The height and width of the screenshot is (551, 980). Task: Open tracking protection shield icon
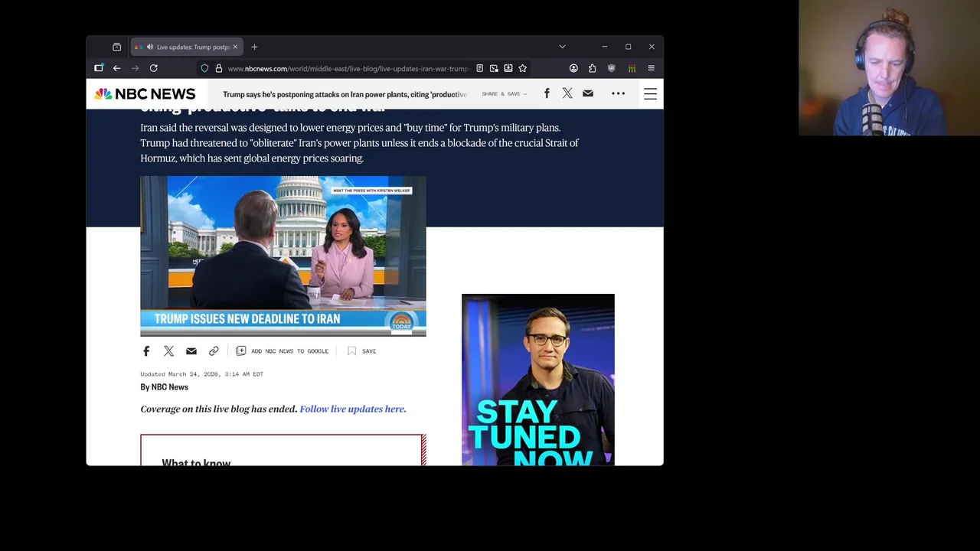tap(204, 68)
